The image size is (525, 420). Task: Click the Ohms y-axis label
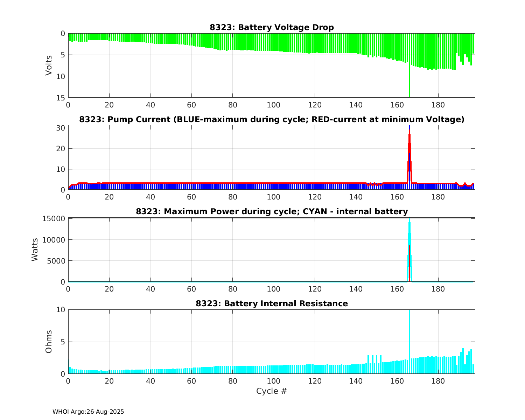[49, 342]
